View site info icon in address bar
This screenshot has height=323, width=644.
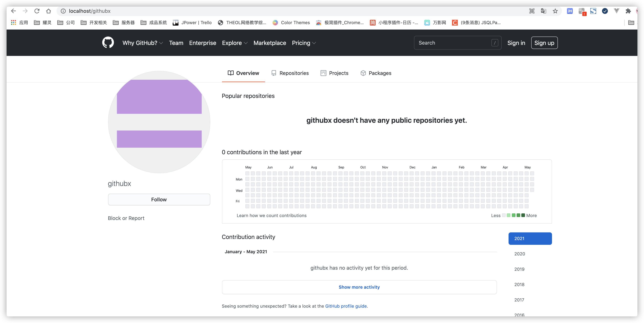pos(63,11)
